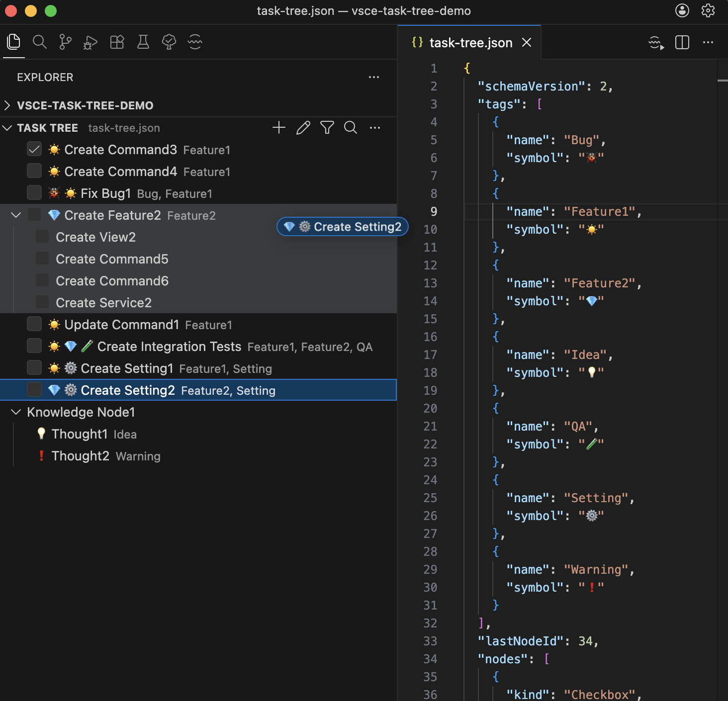Image resolution: width=728 pixels, height=701 pixels.
Task: Open the Search view in activity bar
Action: click(x=40, y=42)
